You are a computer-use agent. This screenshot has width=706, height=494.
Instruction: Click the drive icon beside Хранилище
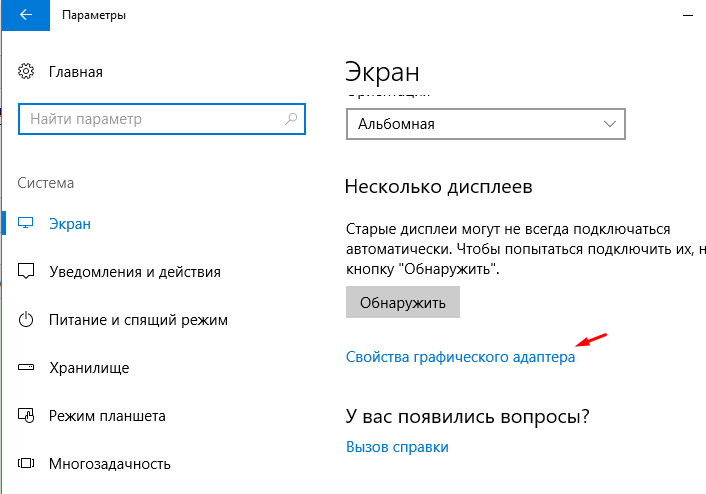click(26, 367)
